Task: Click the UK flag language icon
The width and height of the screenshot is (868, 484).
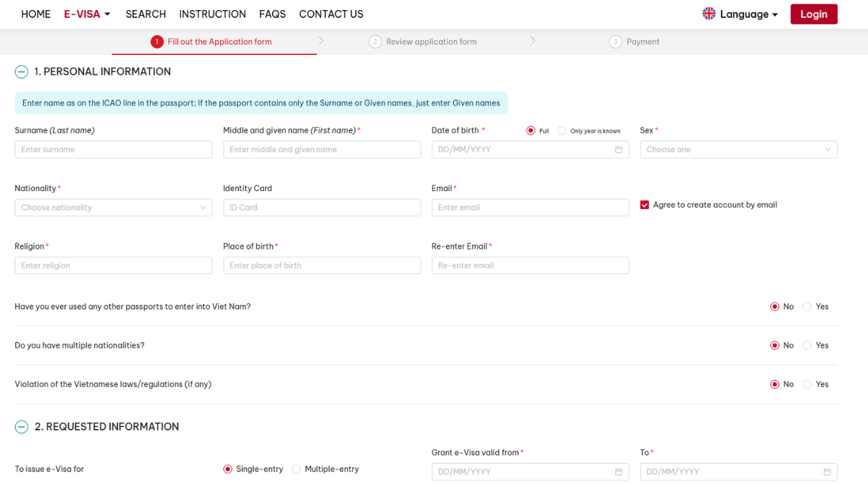Action: pyautogui.click(x=708, y=14)
